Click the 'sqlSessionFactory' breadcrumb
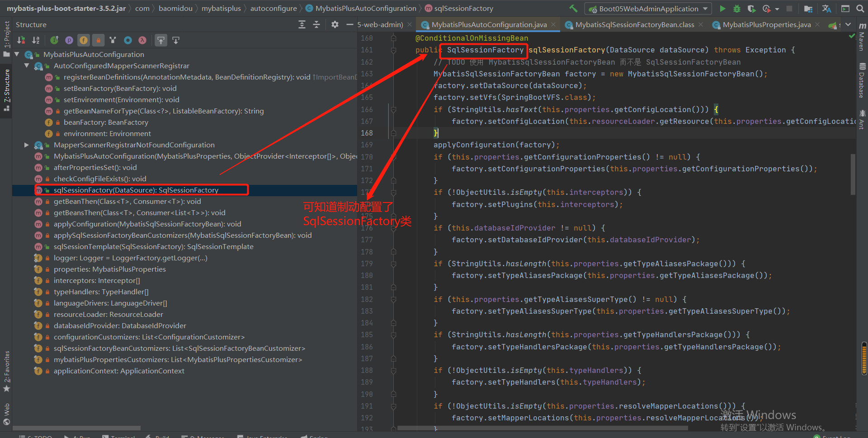 tap(459, 8)
